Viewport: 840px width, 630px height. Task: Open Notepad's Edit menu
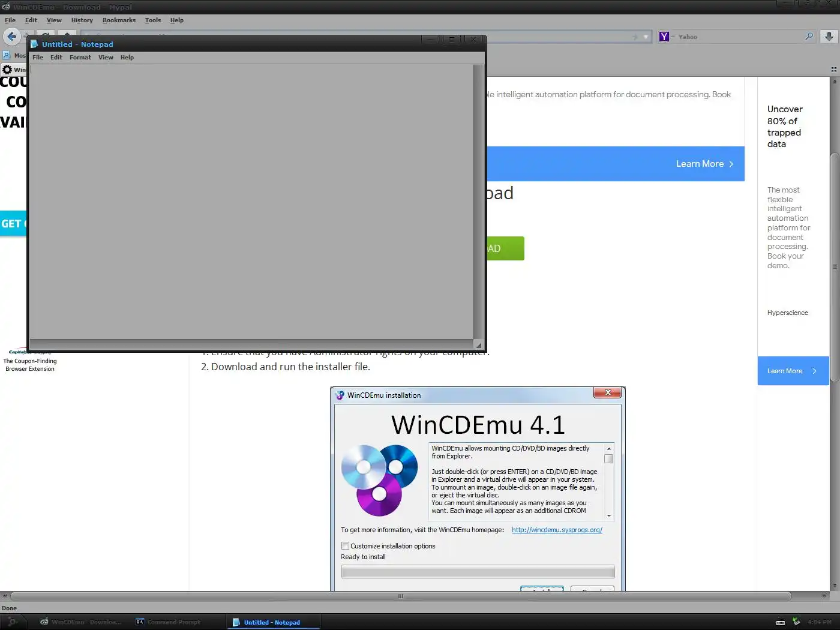[56, 58]
